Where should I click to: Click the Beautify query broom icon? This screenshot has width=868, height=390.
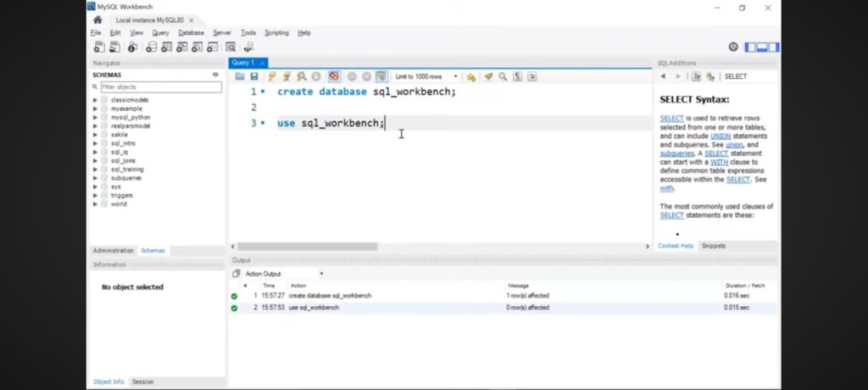click(x=488, y=76)
